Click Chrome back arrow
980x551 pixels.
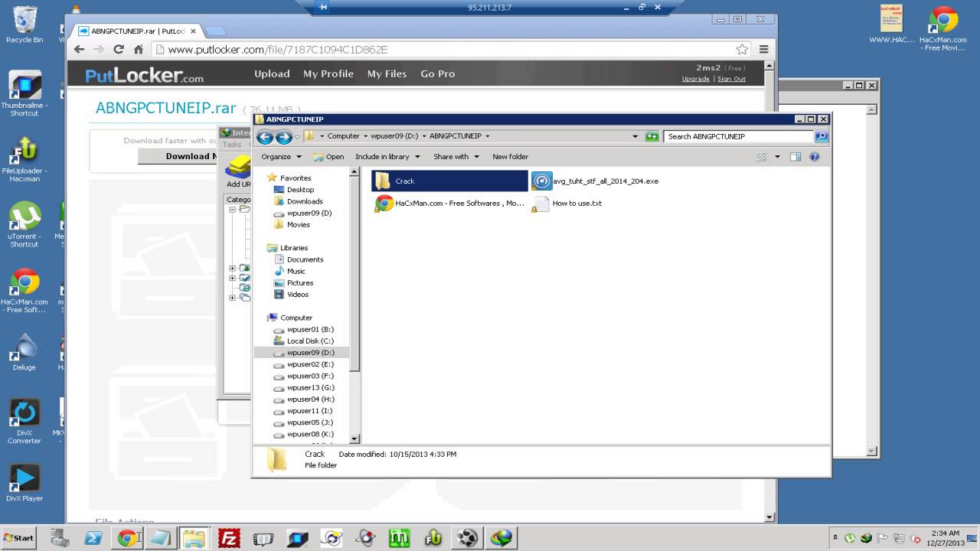[79, 49]
